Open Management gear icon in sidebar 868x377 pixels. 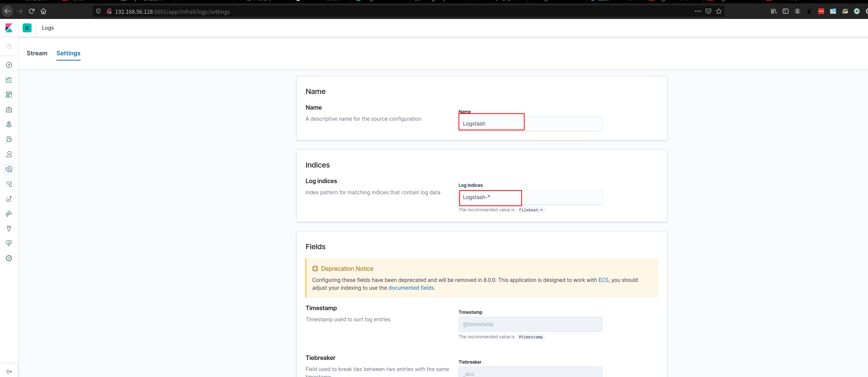click(x=9, y=258)
